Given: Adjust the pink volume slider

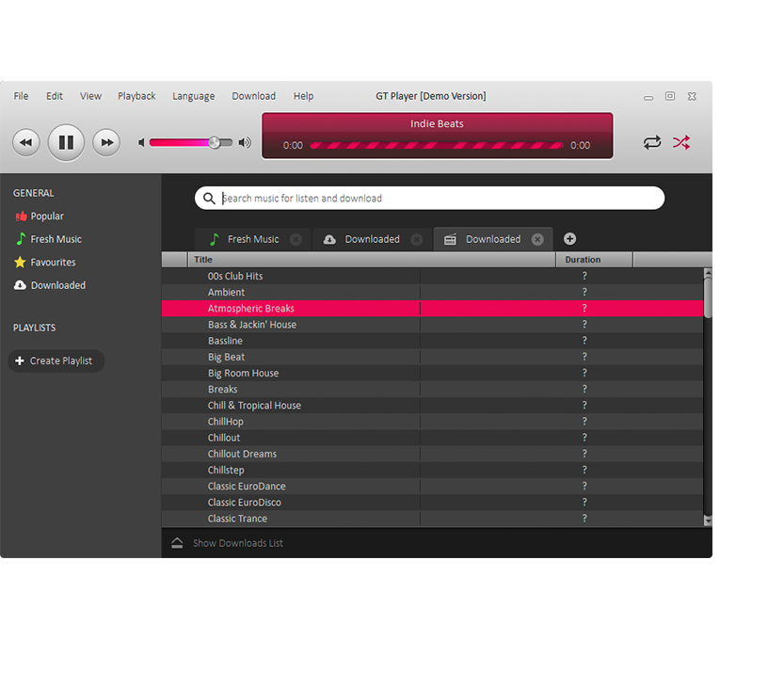Looking at the screenshot, I should click(x=214, y=143).
